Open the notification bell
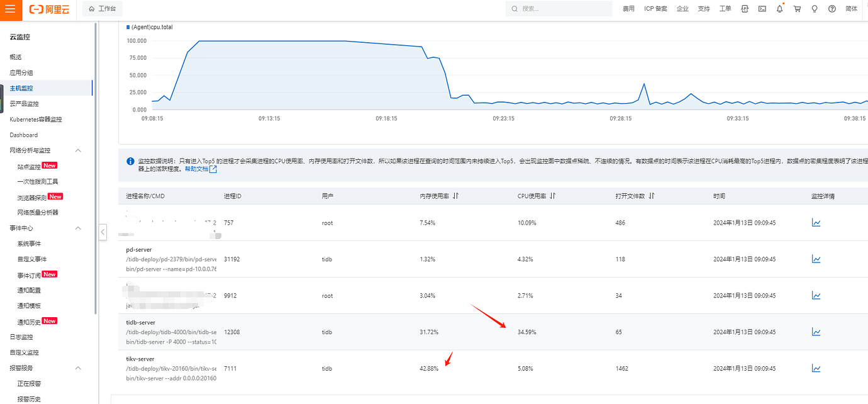 (779, 8)
